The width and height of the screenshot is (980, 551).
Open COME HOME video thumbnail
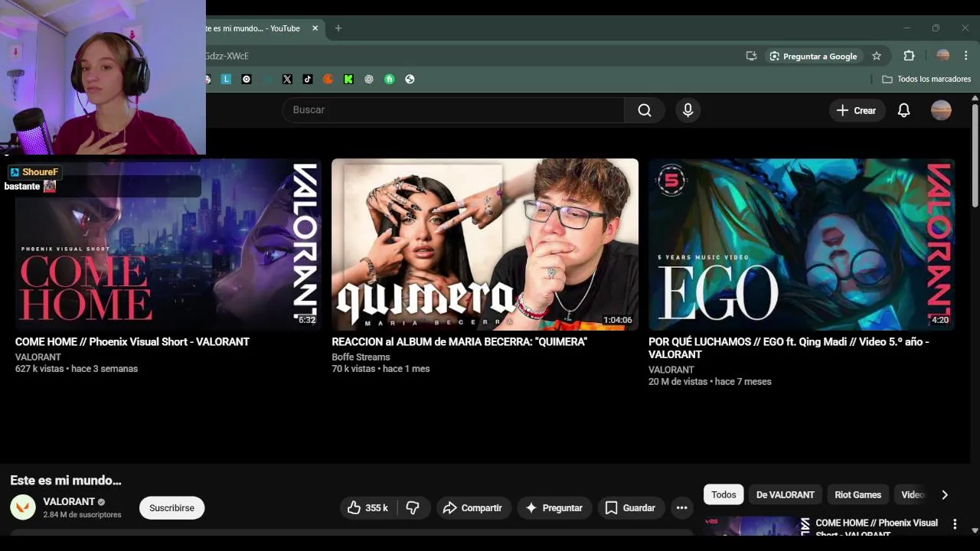pos(168,244)
